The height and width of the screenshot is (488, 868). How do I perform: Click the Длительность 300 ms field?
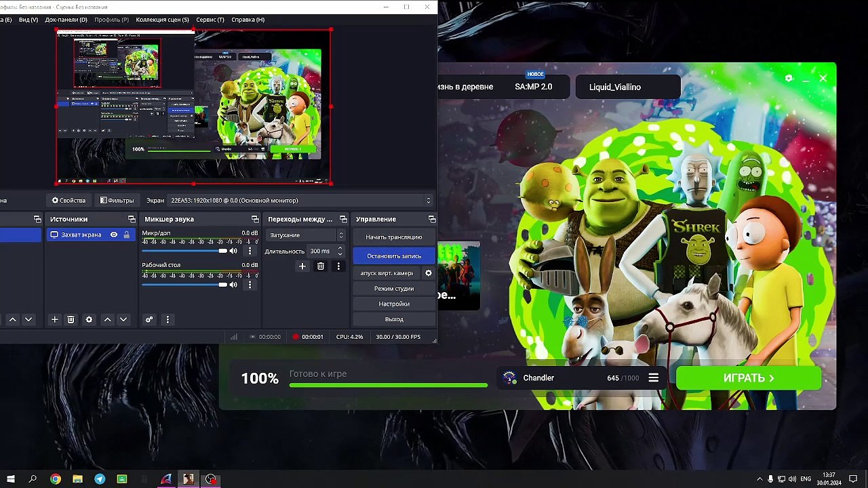pyautogui.click(x=321, y=251)
